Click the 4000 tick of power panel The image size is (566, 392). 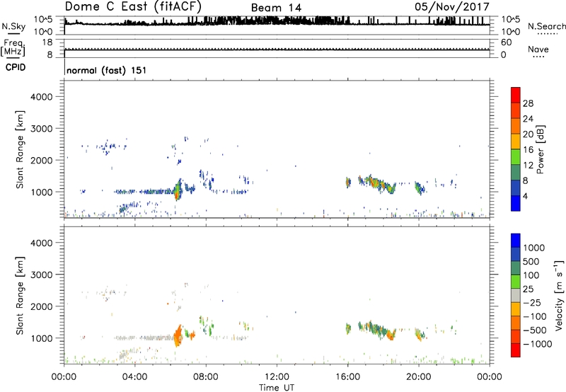(42, 97)
